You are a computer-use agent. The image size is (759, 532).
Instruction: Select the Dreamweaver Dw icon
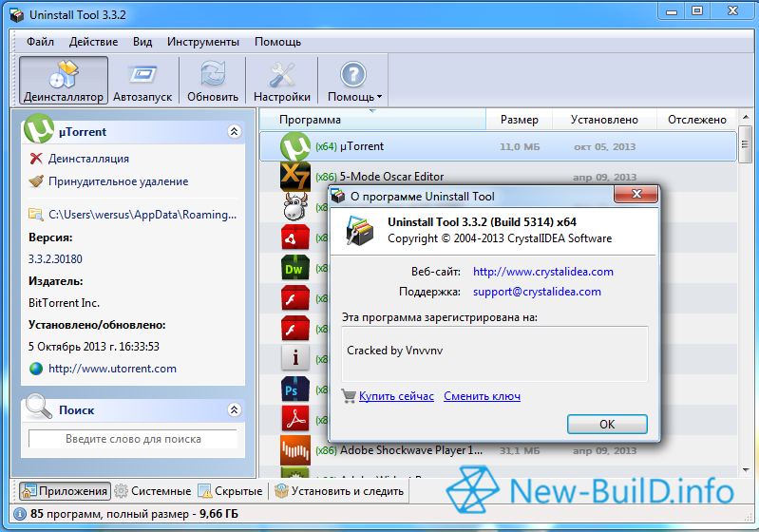point(295,268)
